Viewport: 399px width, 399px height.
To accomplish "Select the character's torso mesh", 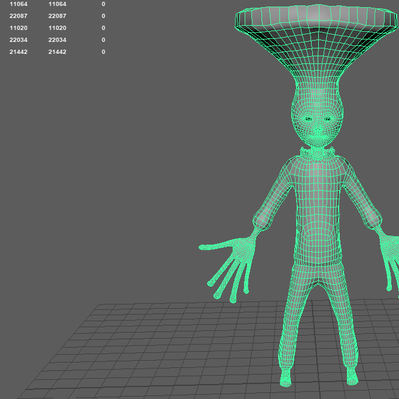I will pos(317,210).
